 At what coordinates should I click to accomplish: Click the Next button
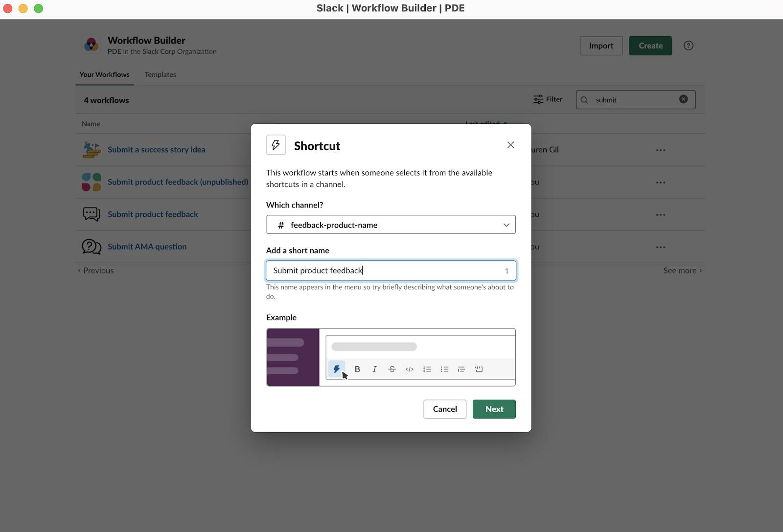click(x=494, y=409)
